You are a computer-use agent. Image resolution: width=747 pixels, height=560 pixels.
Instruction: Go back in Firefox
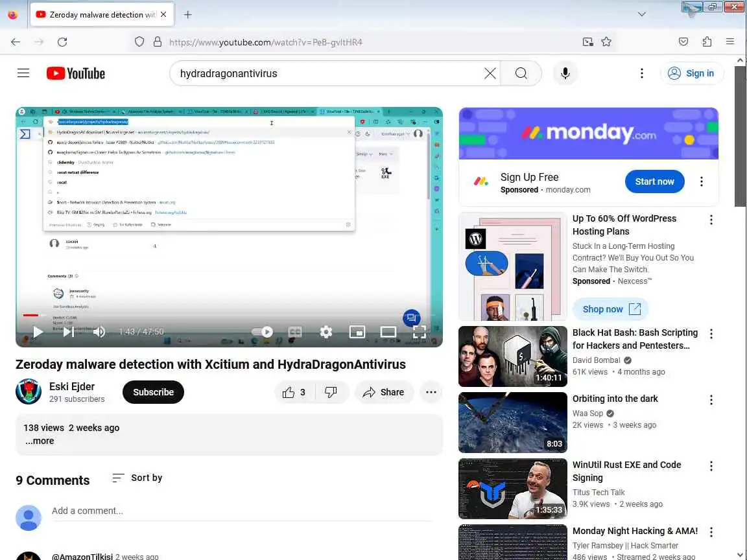[16, 42]
